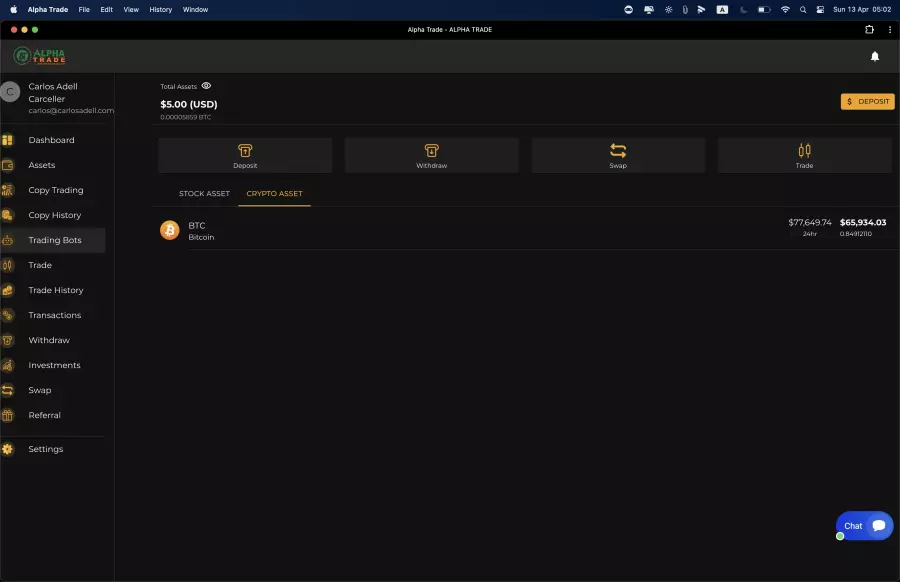Screen dimensions: 900x582
Task: Toggle total assets visibility eye
Action: pos(206,86)
